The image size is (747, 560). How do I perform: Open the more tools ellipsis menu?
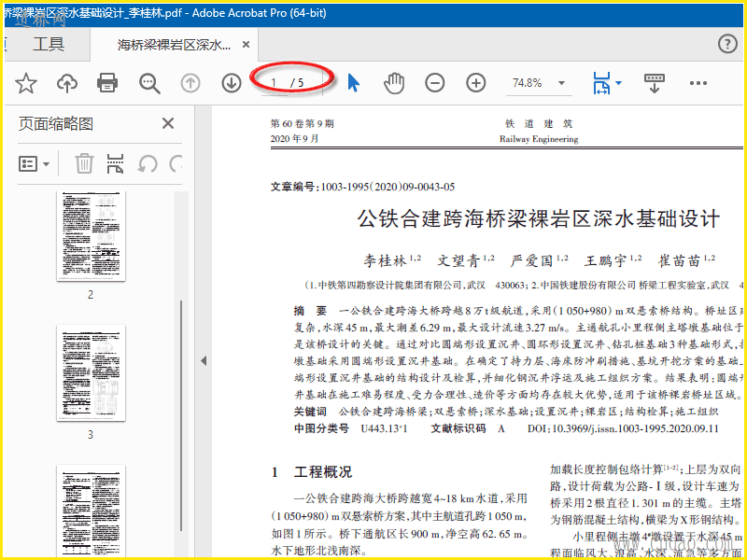click(698, 83)
